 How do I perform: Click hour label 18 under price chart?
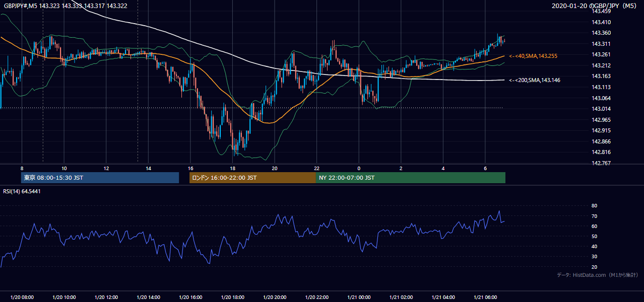pos(232,168)
